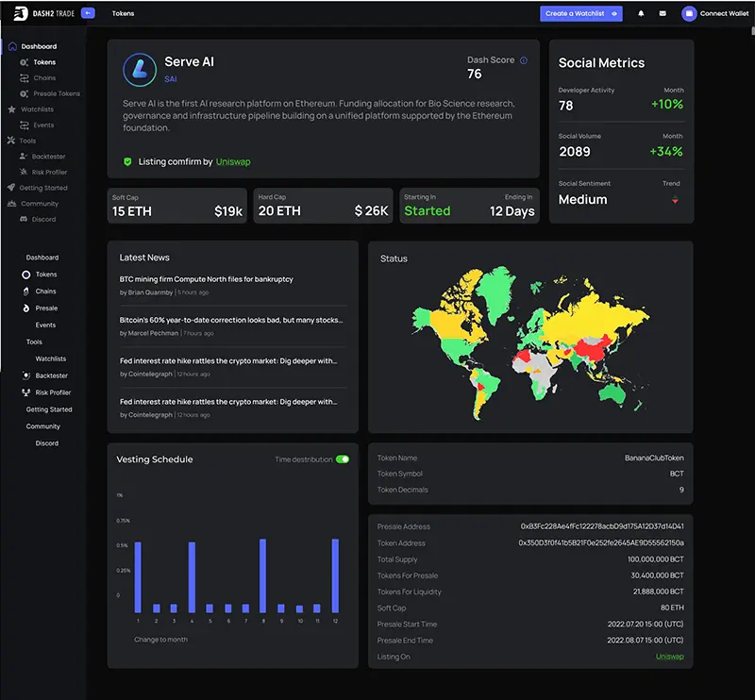
Task: Open the Compute North bankruptcy news headline
Action: [x=206, y=279]
